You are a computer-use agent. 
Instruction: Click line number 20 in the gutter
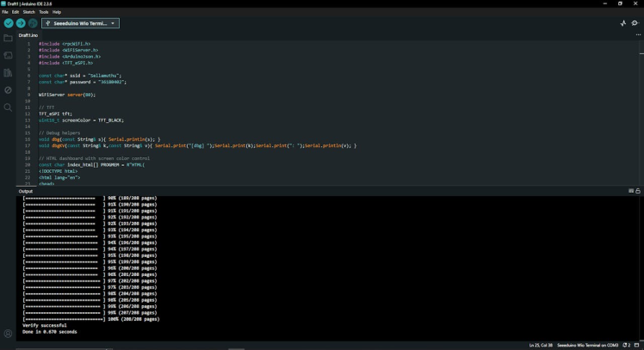(x=28, y=165)
